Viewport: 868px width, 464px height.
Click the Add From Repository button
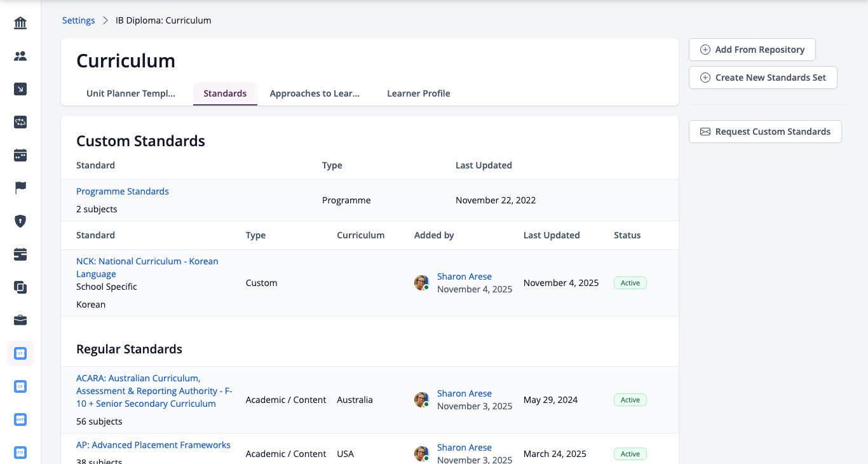752,50
